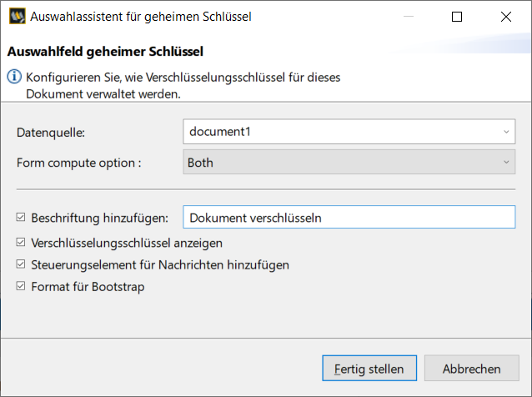
Task: Click the blue info icon beside description
Action: 14,77
